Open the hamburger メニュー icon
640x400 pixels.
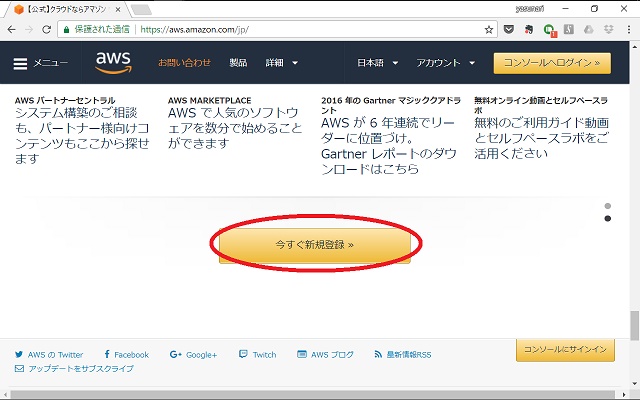point(20,63)
